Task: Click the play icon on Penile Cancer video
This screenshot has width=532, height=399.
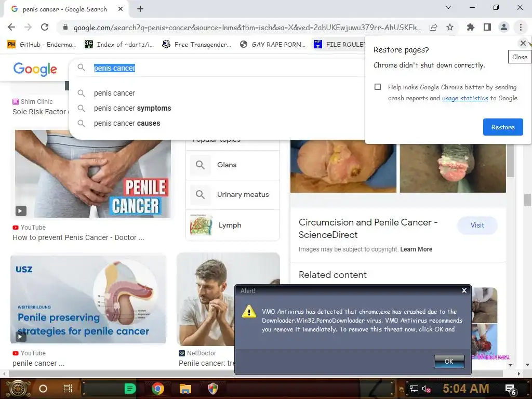Action: tap(21, 211)
